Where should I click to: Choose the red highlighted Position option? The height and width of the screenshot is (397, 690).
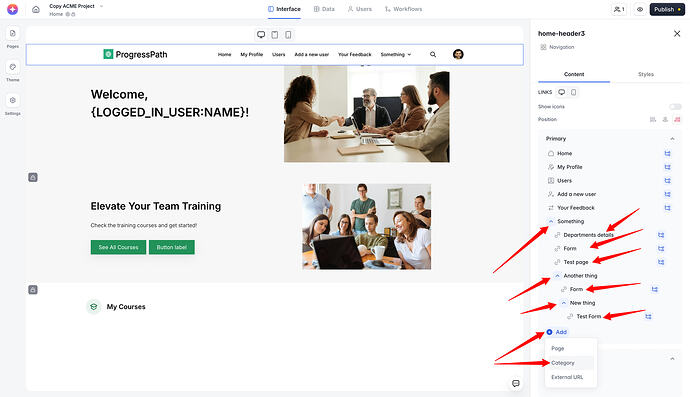coord(677,119)
